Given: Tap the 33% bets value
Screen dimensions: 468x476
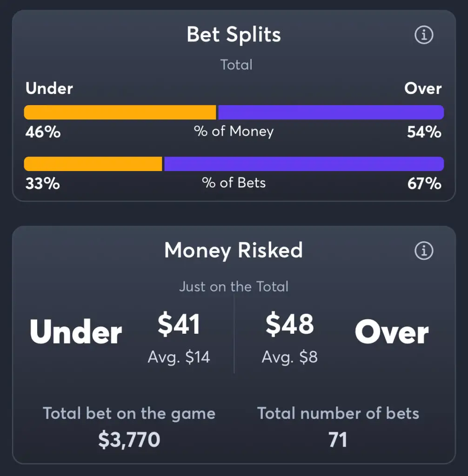Looking at the screenshot, I should (x=42, y=184).
